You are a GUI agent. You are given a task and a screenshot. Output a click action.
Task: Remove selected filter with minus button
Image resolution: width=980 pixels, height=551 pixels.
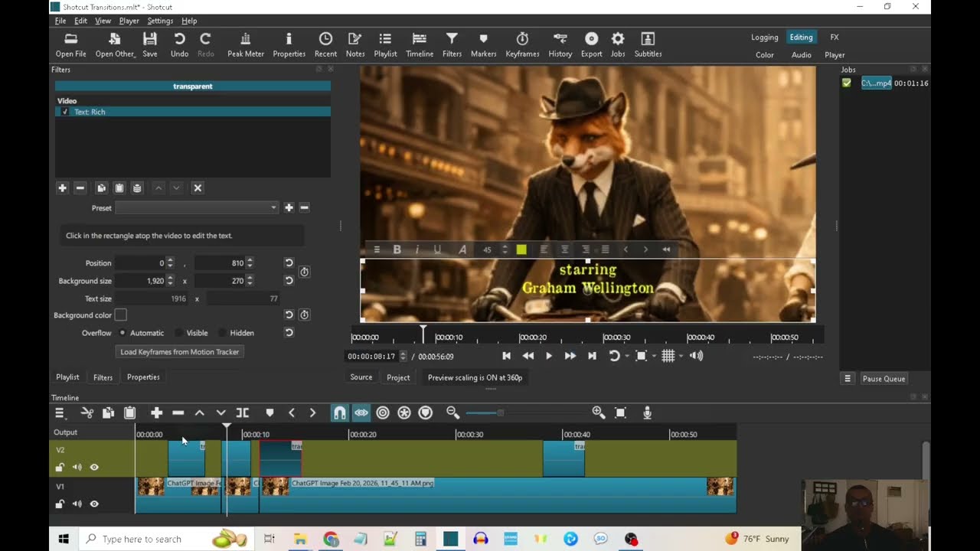(80, 187)
